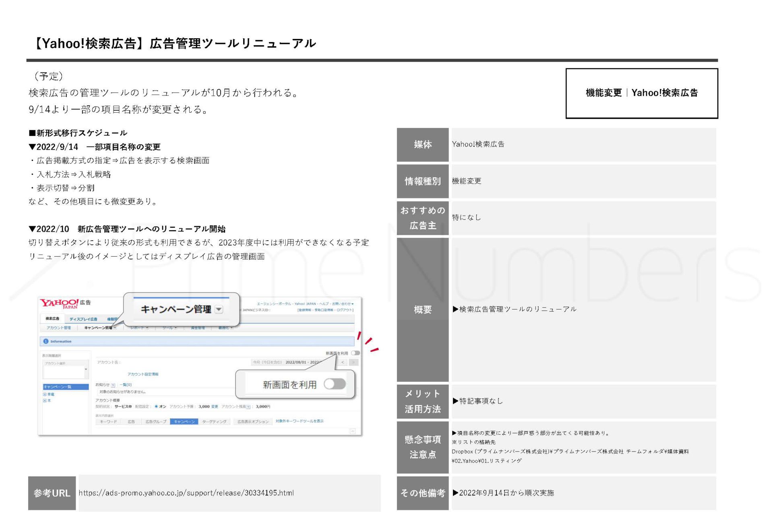
Task: Select the 広告 view tab
Action: pyautogui.click(x=131, y=422)
